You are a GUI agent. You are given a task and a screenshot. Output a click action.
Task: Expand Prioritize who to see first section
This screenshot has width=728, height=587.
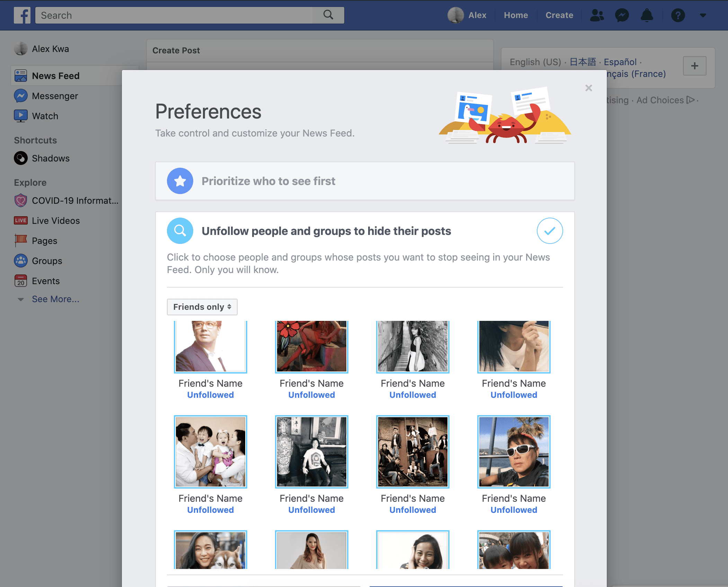point(365,181)
